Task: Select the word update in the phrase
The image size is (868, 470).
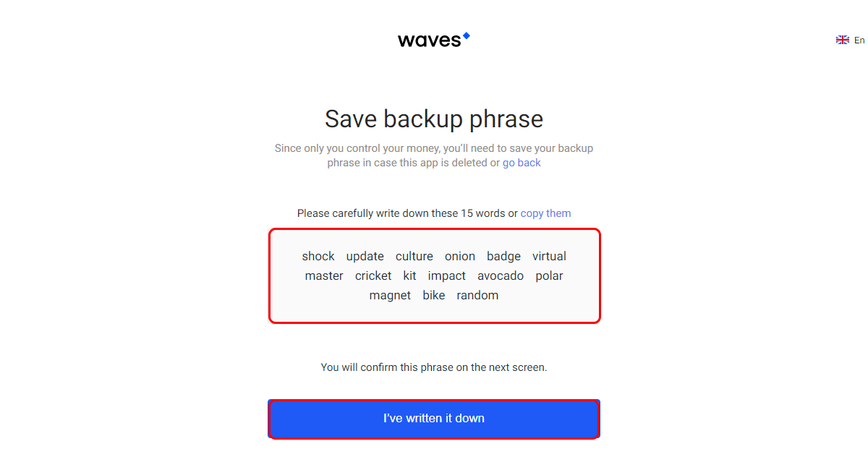Action: tap(365, 257)
